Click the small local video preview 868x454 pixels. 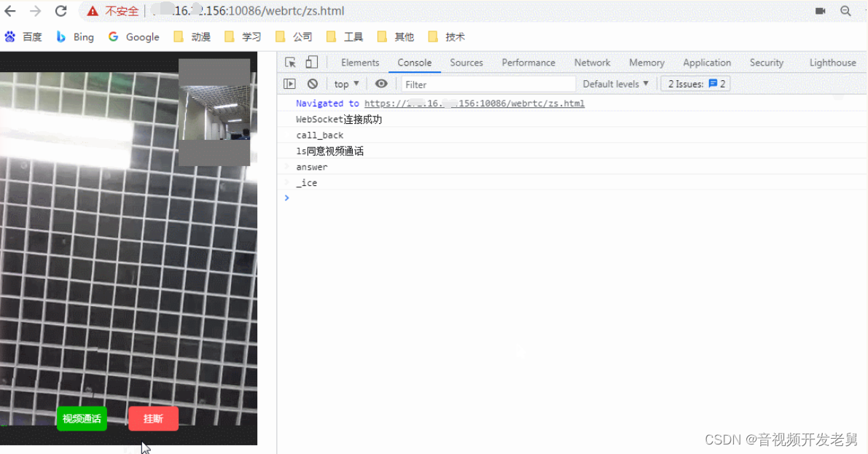coord(214,112)
